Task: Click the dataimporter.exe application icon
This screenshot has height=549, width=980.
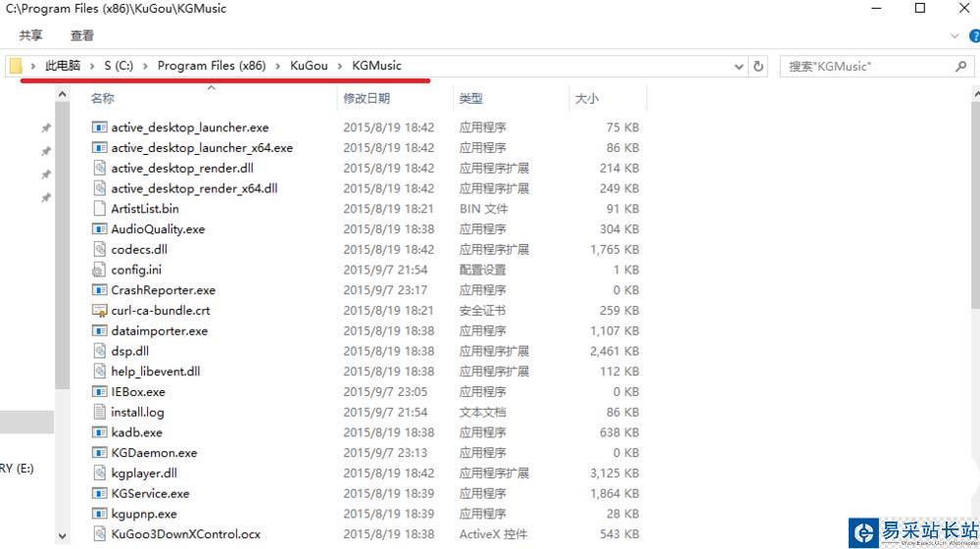Action: tap(99, 330)
